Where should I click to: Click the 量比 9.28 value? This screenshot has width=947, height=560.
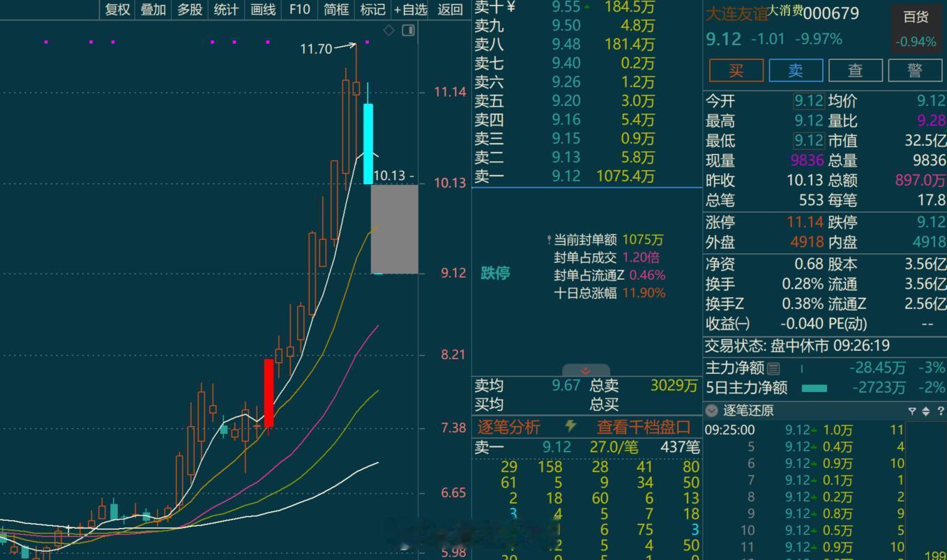(x=932, y=121)
